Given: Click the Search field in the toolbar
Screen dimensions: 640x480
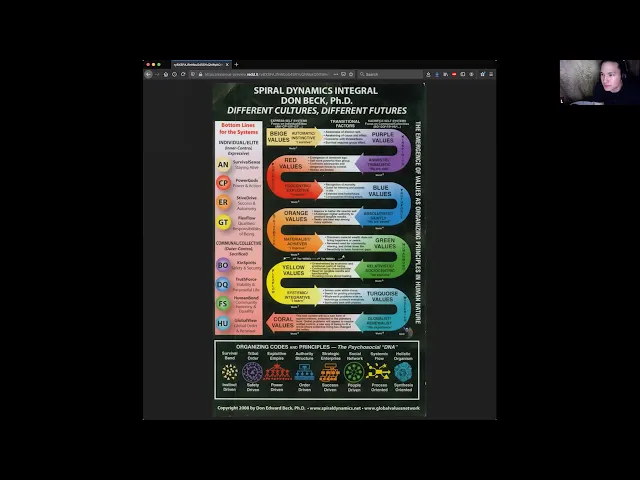Looking at the screenshot, I should point(390,74).
